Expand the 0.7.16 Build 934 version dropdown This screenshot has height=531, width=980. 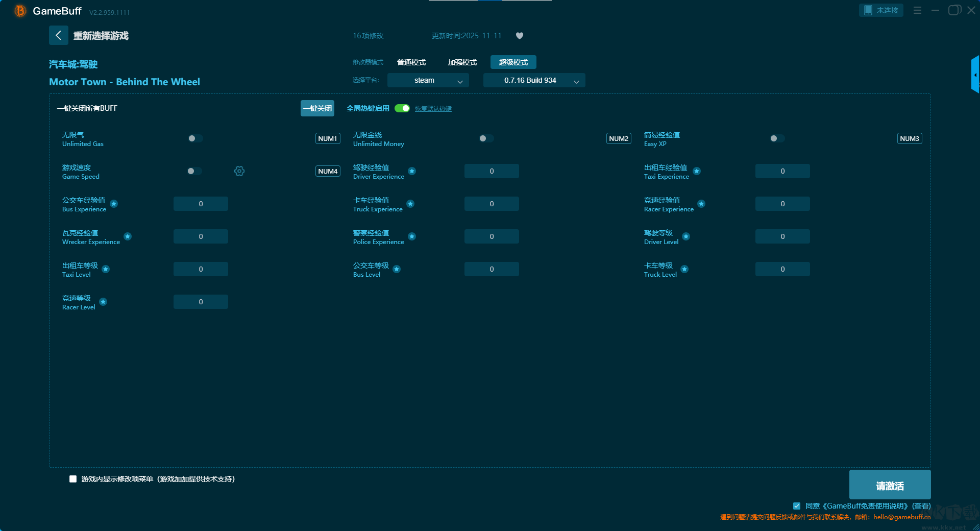tap(534, 80)
